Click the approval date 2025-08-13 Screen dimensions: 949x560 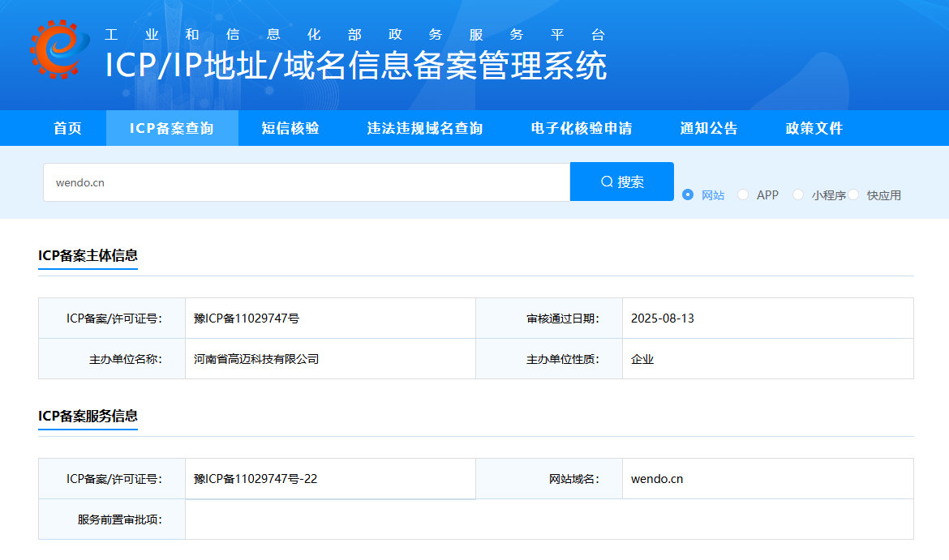[x=662, y=318]
